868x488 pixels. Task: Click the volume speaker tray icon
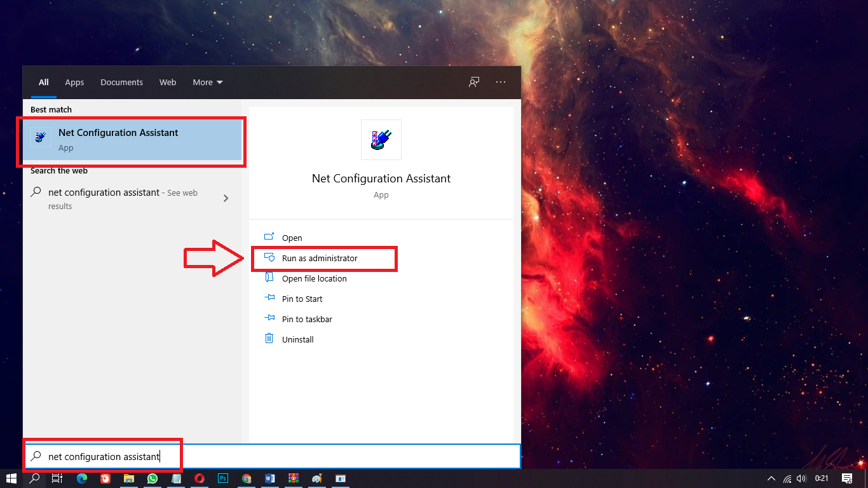[801, 478]
